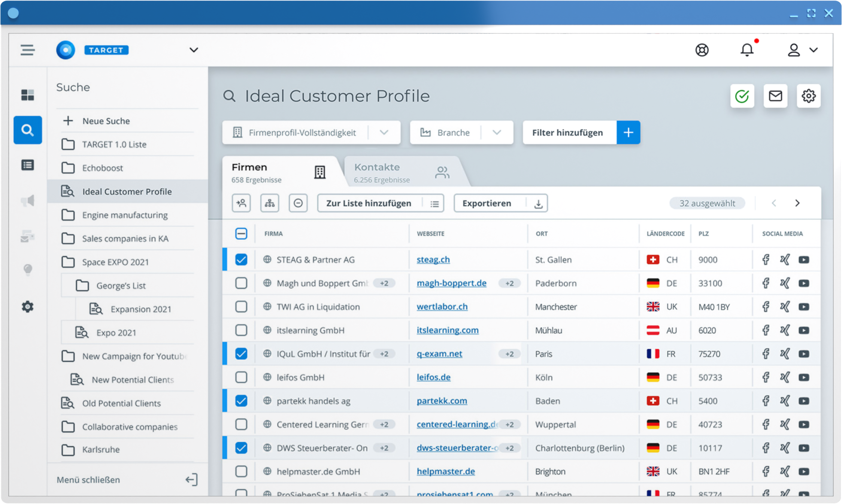Open steag.ch website link
The height and width of the screenshot is (504, 842).
(433, 260)
